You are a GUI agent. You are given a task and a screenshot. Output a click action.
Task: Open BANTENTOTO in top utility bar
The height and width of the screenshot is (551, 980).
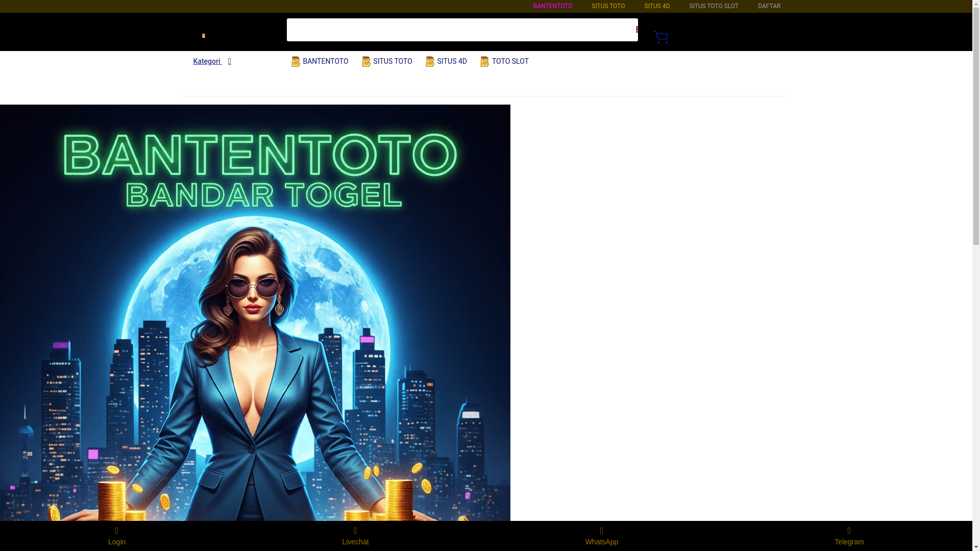(x=553, y=6)
